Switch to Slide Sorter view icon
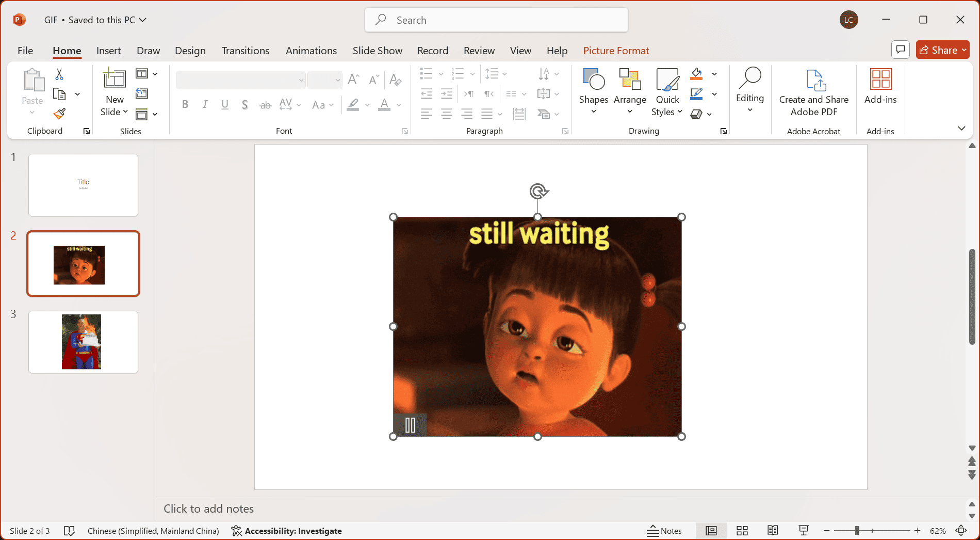980x540 pixels. (742, 531)
